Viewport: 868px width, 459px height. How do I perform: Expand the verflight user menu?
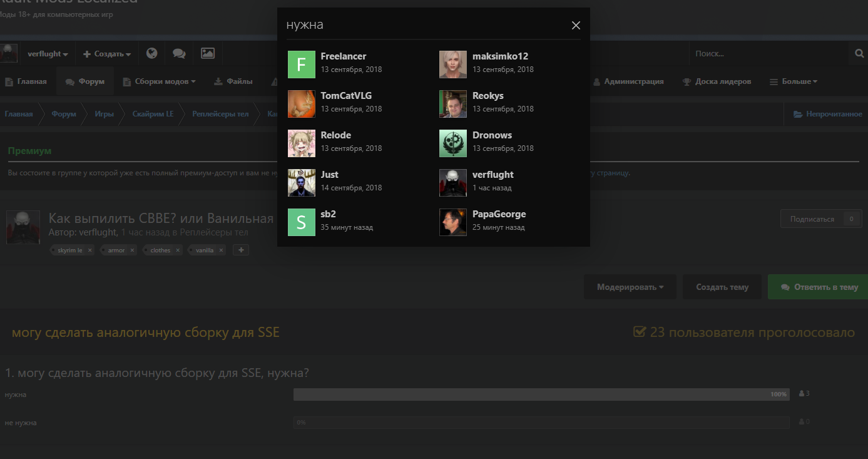pos(48,54)
